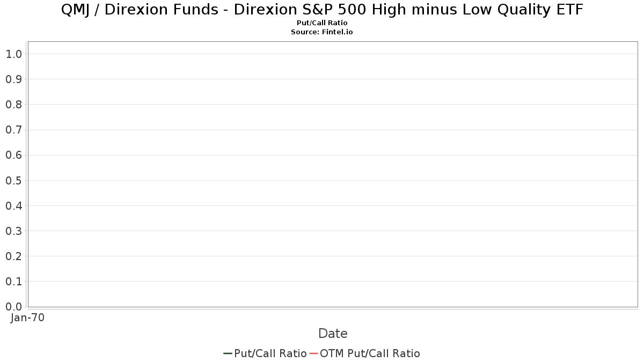
Task: Click the 0.5 y-axis tick label
Action: pyautogui.click(x=13, y=180)
